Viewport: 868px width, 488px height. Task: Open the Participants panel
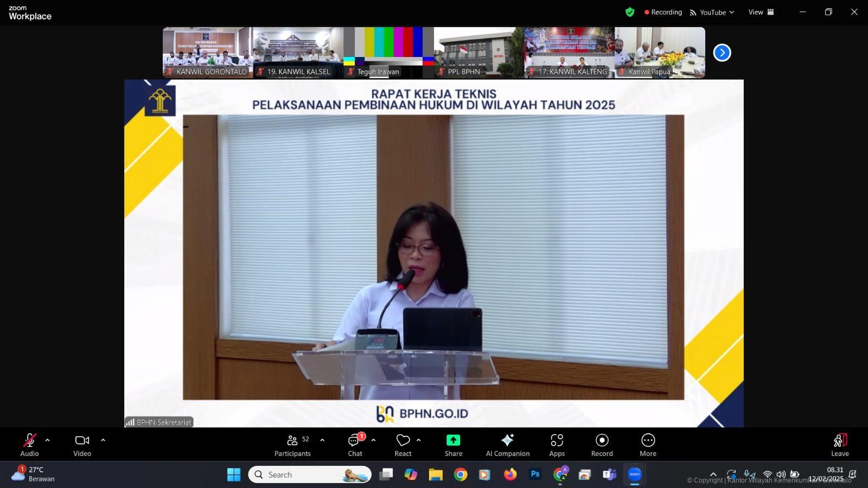(292, 445)
